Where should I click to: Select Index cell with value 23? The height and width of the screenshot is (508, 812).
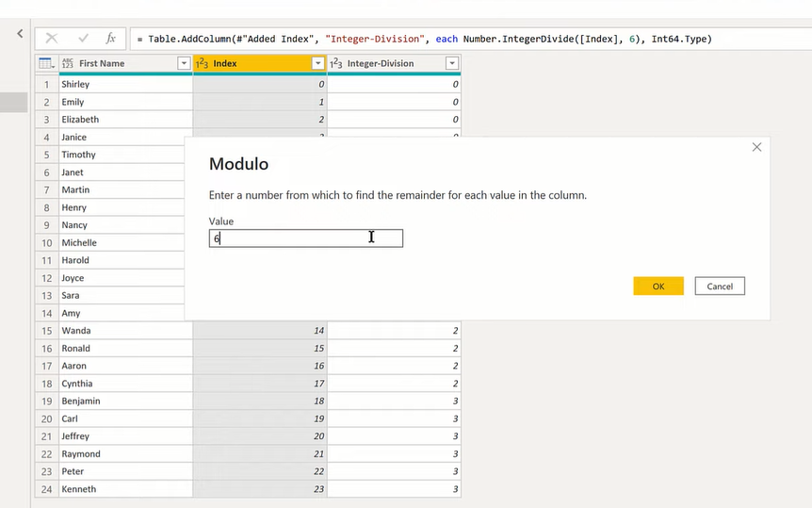tap(259, 489)
